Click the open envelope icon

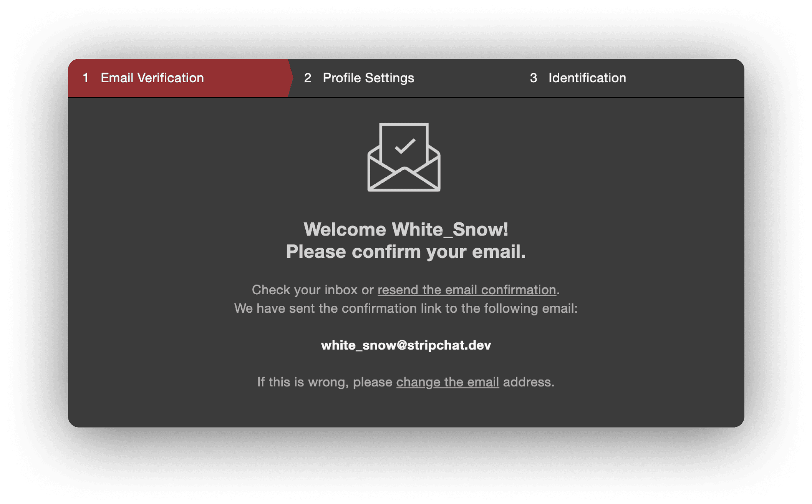(x=404, y=157)
